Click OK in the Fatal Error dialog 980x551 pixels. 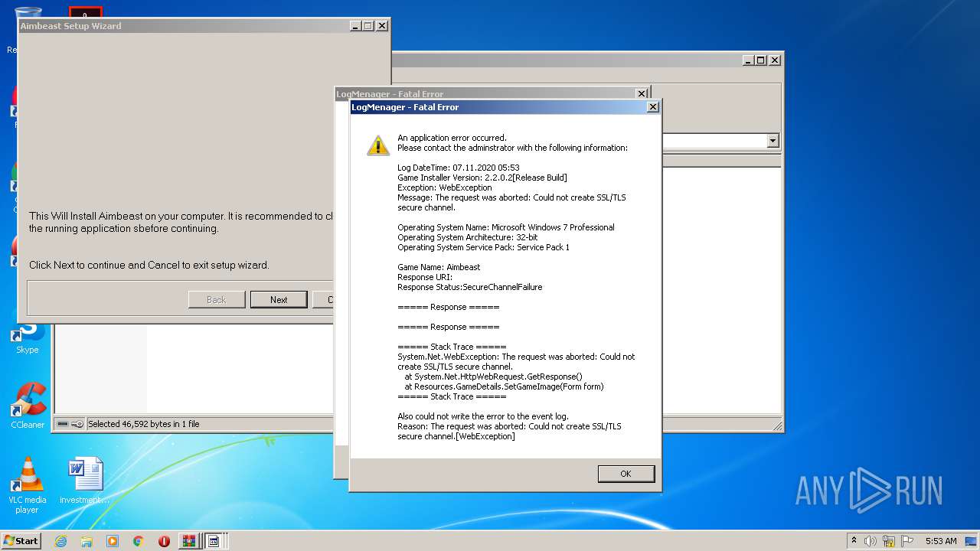(626, 474)
